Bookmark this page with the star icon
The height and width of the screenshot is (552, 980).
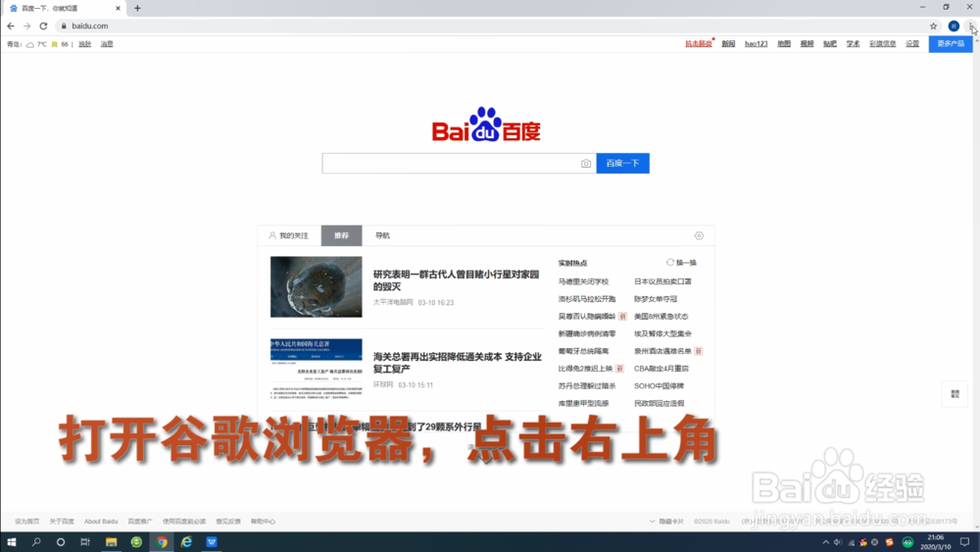coord(933,25)
